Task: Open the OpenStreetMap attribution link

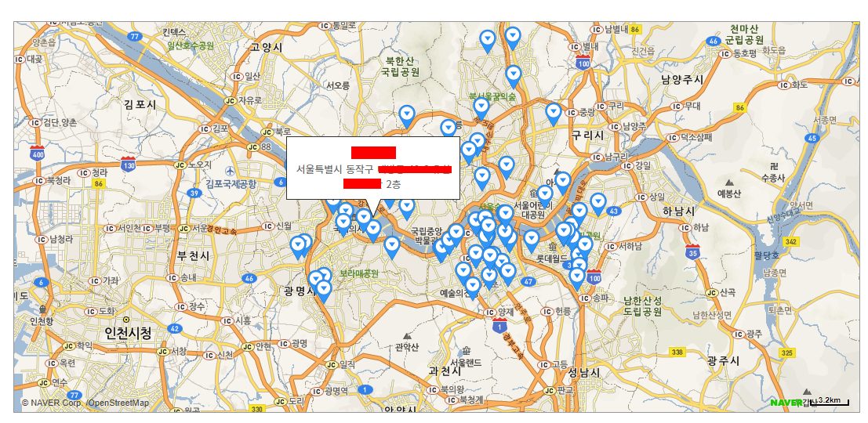Action: 118,403
